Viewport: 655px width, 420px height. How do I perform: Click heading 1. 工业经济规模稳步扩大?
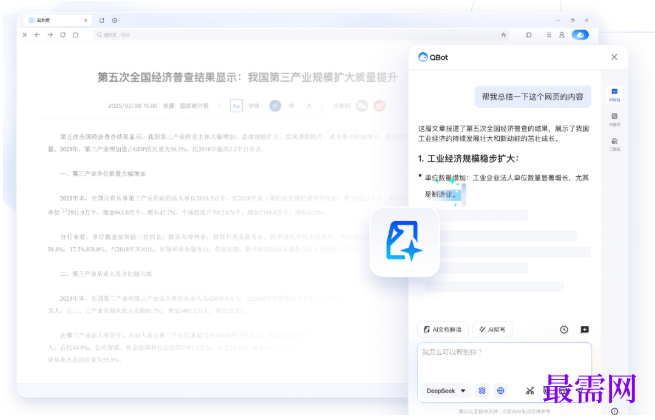click(468, 158)
